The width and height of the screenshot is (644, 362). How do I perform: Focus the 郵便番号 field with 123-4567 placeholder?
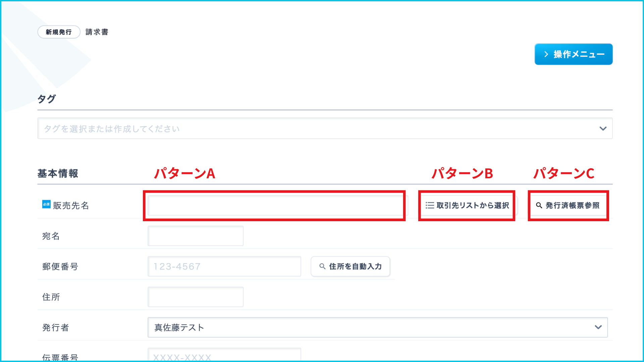(224, 266)
